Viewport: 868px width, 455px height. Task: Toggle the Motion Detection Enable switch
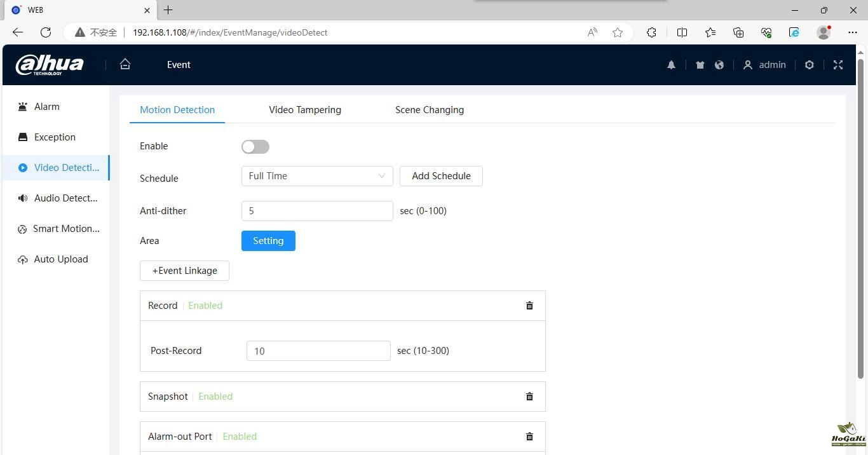pyautogui.click(x=255, y=147)
